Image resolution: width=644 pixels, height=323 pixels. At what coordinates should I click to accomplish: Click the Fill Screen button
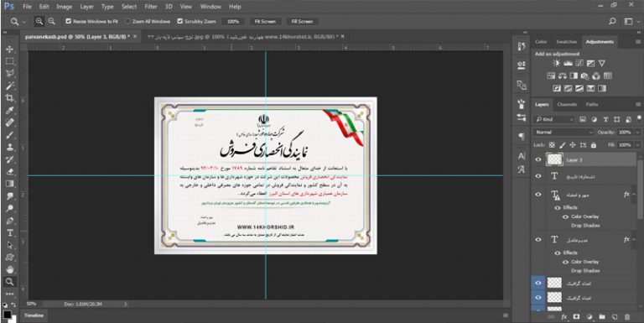click(302, 21)
